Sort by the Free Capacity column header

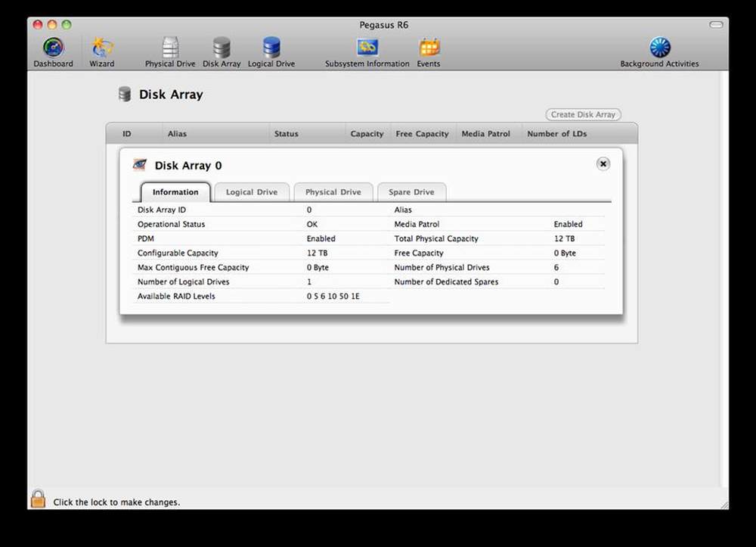[x=423, y=134]
